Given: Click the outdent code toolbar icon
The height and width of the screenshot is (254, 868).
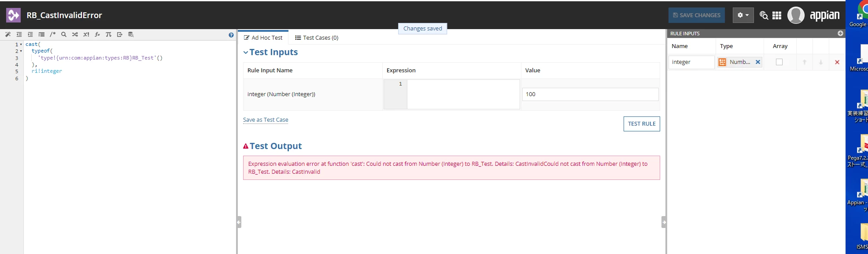Looking at the screenshot, I should pyautogui.click(x=19, y=34).
